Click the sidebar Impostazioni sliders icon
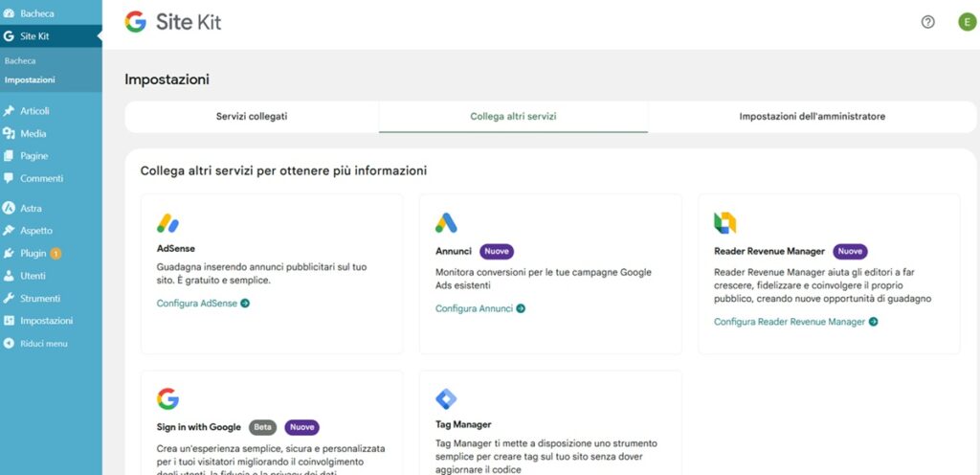980x475 pixels. 9,321
